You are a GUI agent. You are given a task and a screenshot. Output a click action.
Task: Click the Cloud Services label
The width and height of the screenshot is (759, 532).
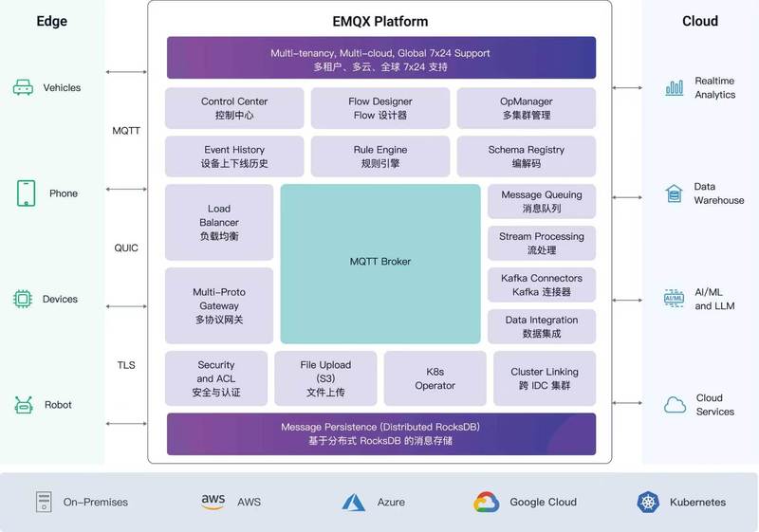point(715,405)
